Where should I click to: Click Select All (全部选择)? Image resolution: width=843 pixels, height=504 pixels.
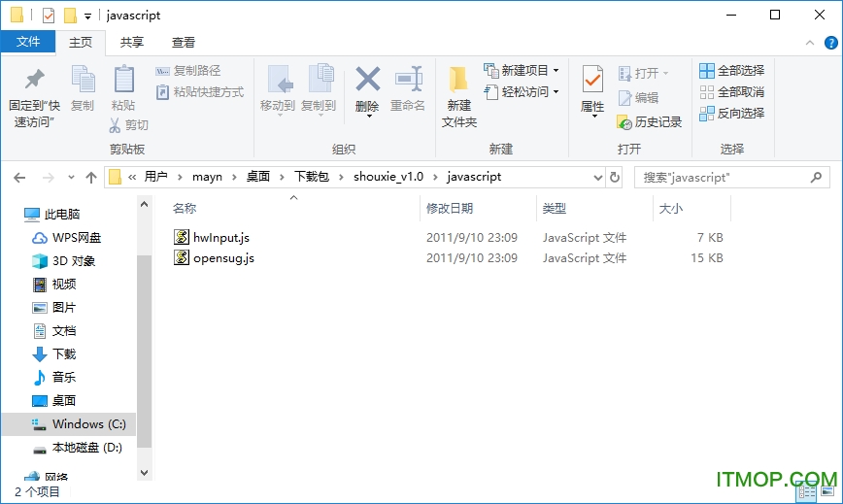pyautogui.click(x=731, y=70)
